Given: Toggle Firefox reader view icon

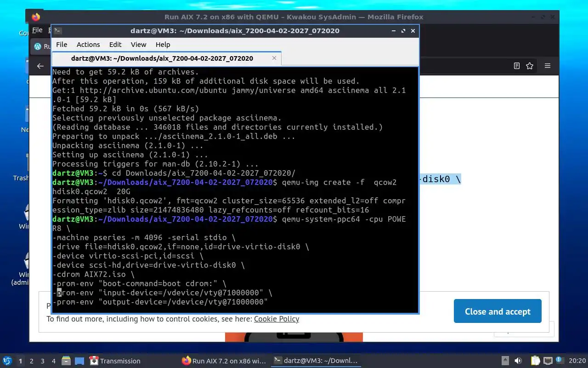Looking at the screenshot, I should [x=517, y=66].
